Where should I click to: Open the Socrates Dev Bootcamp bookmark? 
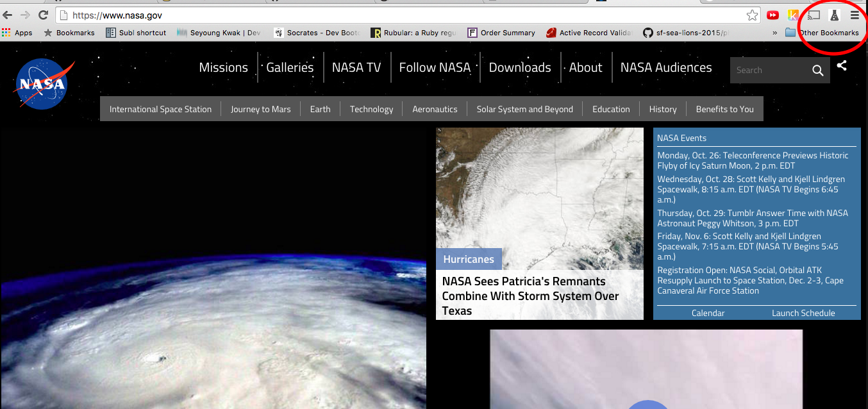(317, 33)
